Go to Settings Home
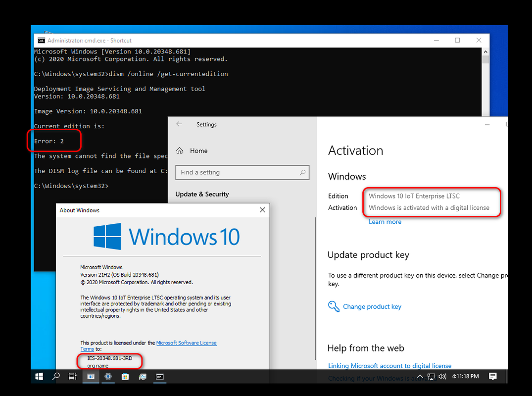532x396 pixels. pyautogui.click(x=192, y=150)
